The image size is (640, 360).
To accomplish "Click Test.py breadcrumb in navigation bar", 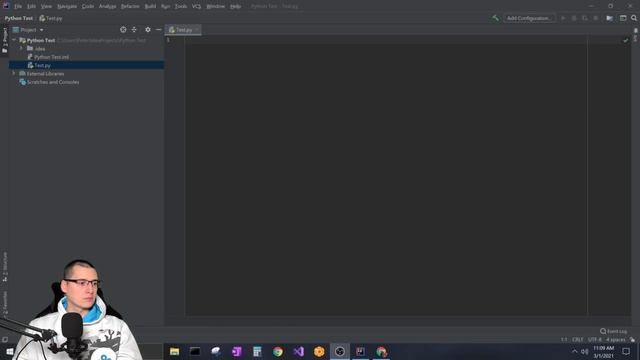I will point(51,18).
